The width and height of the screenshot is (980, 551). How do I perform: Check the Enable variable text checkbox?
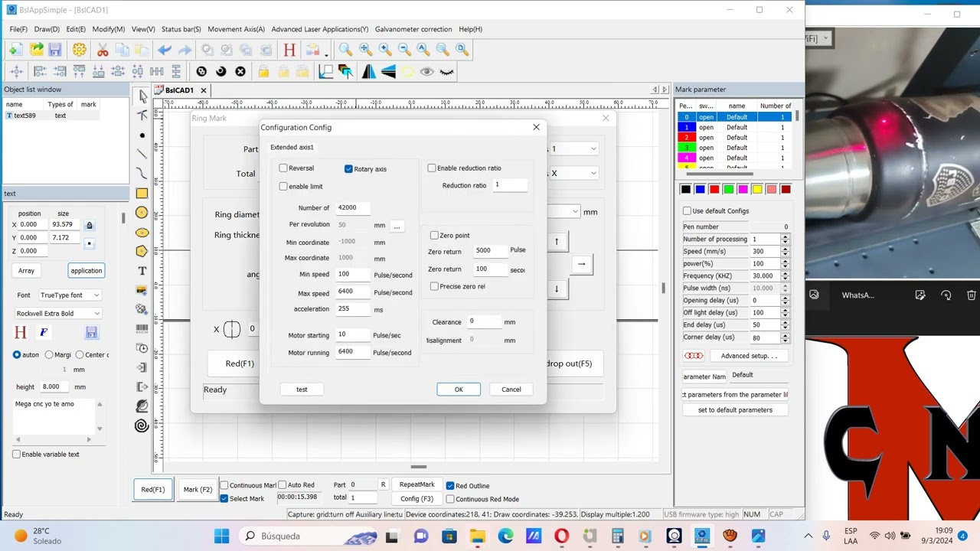point(16,455)
